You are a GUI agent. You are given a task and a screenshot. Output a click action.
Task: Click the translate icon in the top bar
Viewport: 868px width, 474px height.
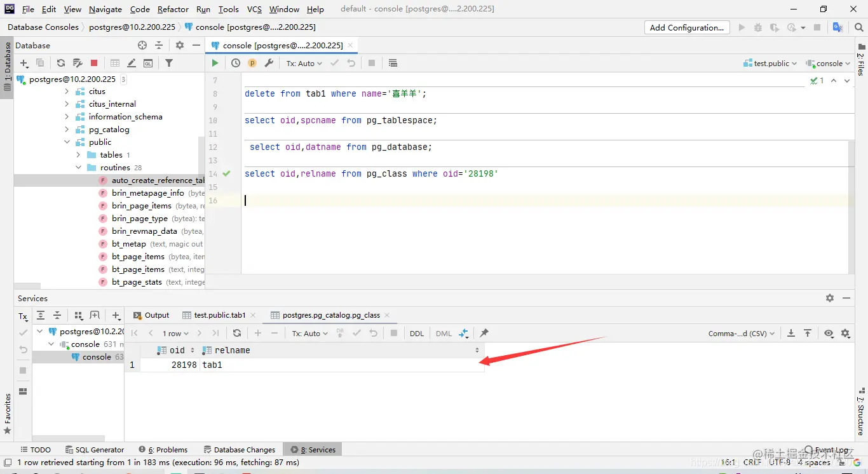[837, 27]
